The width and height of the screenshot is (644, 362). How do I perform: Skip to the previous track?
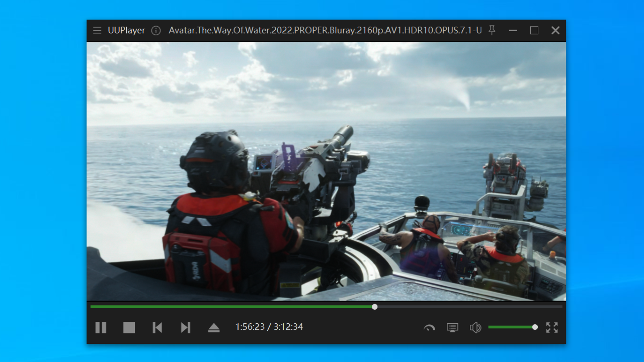(x=157, y=327)
